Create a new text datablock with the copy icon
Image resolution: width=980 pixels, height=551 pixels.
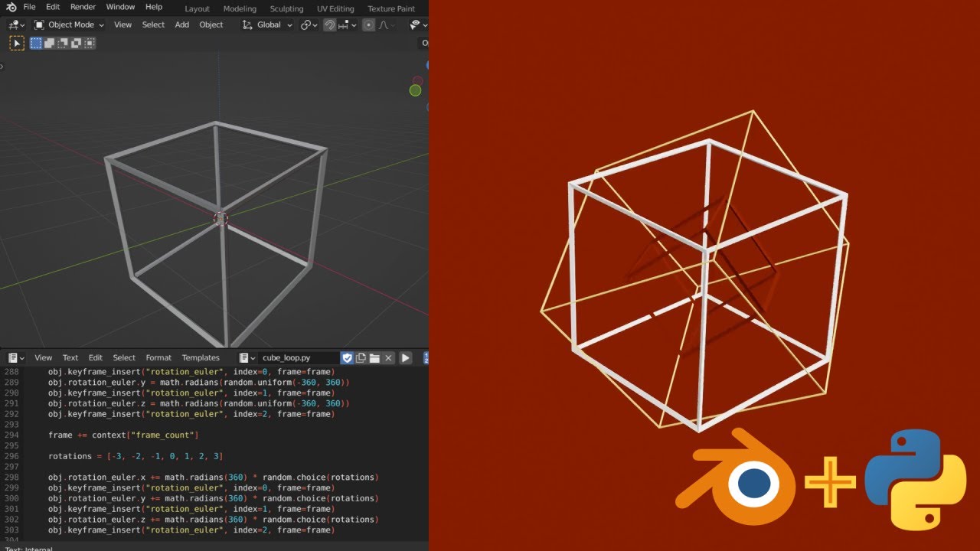coord(360,357)
